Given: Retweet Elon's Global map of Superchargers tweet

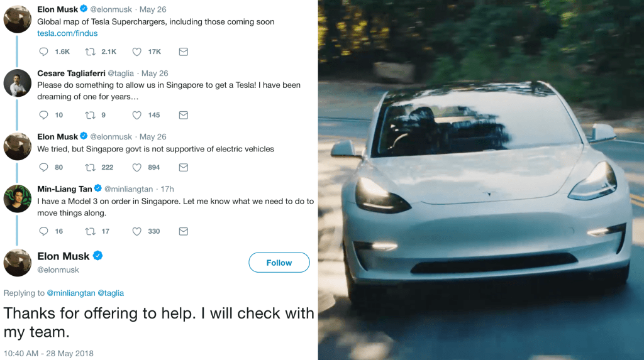Looking at the screenshot, I should point(90,52).
